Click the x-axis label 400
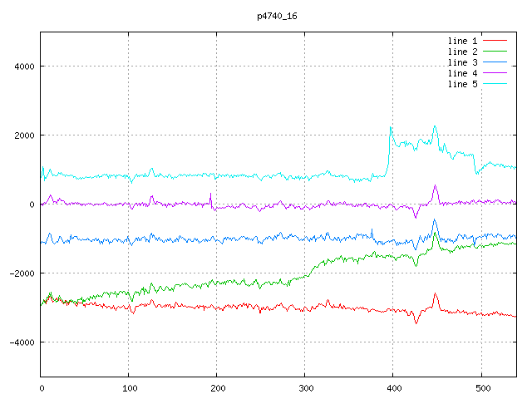Screen dimensions: 532x399 (x=394, y=388)
